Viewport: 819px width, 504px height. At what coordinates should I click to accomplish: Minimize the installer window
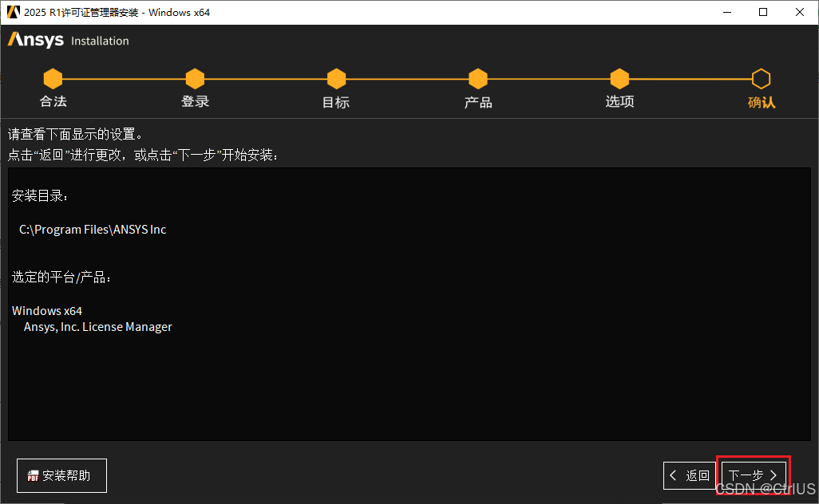[x=727, y=12]
